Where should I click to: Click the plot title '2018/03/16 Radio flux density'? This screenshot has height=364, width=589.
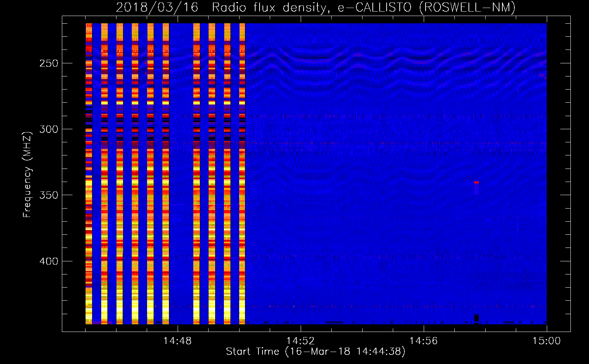click(315, 8)
